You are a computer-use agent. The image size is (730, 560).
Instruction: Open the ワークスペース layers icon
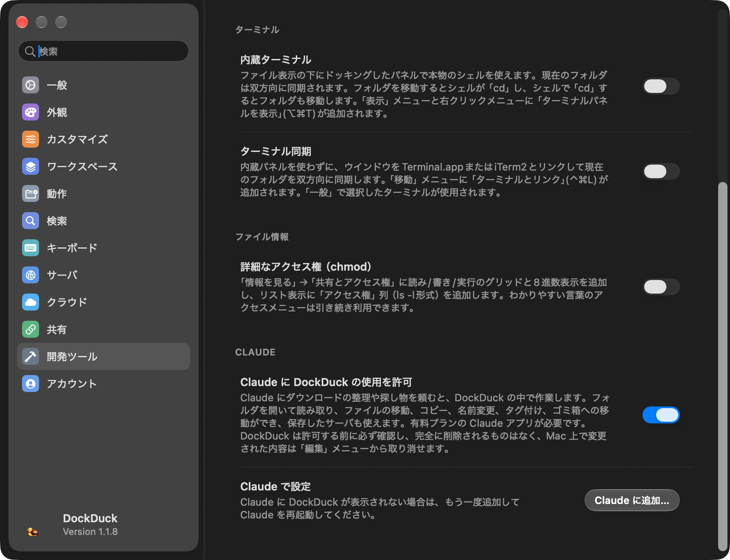pyautogui.click(x=31, y=167)
